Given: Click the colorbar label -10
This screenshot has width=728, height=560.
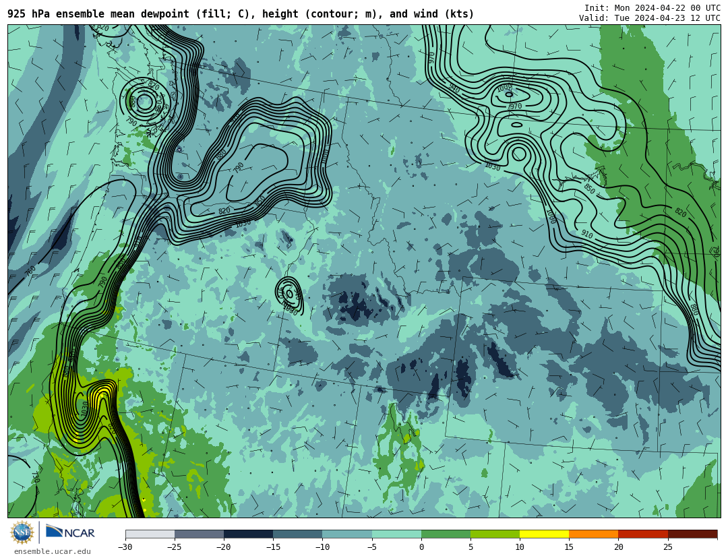Looking at the screenshot, I should (322, 547).
